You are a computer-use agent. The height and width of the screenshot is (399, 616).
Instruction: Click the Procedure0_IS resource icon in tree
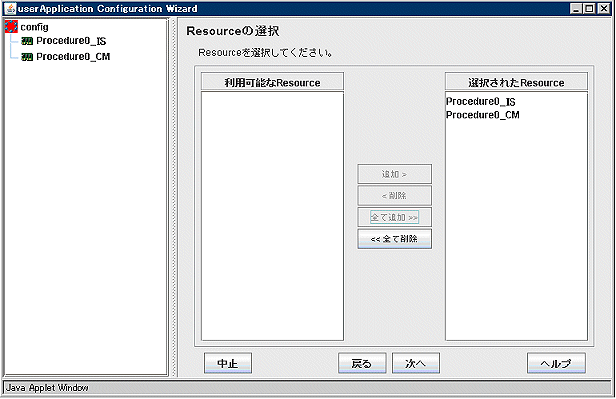pyautogui.click(x=27, y=41)
